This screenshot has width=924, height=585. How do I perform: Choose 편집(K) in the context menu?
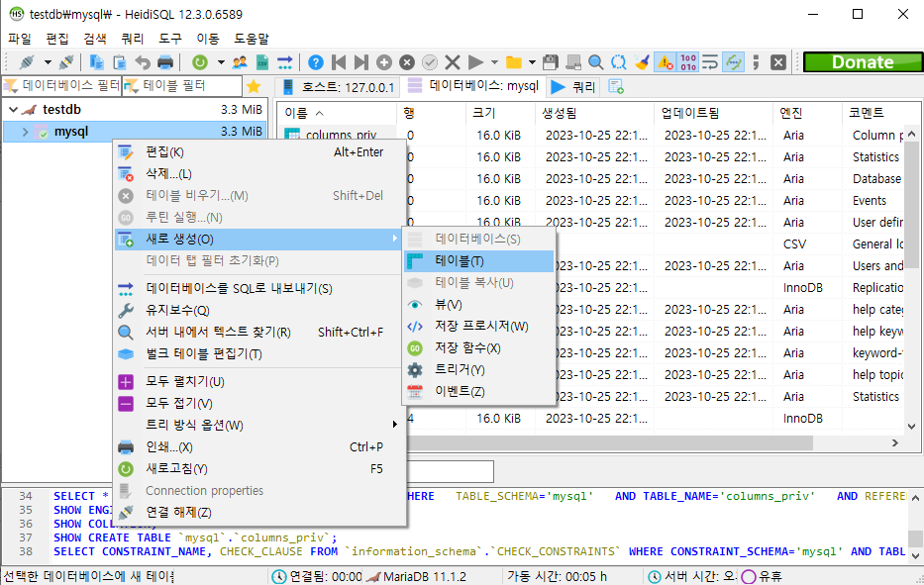[x=259, y=152]
